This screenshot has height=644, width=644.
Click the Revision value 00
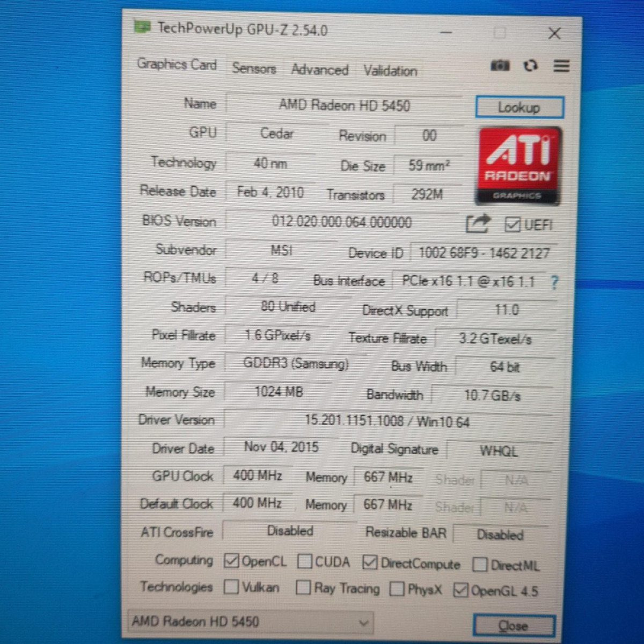429,136
